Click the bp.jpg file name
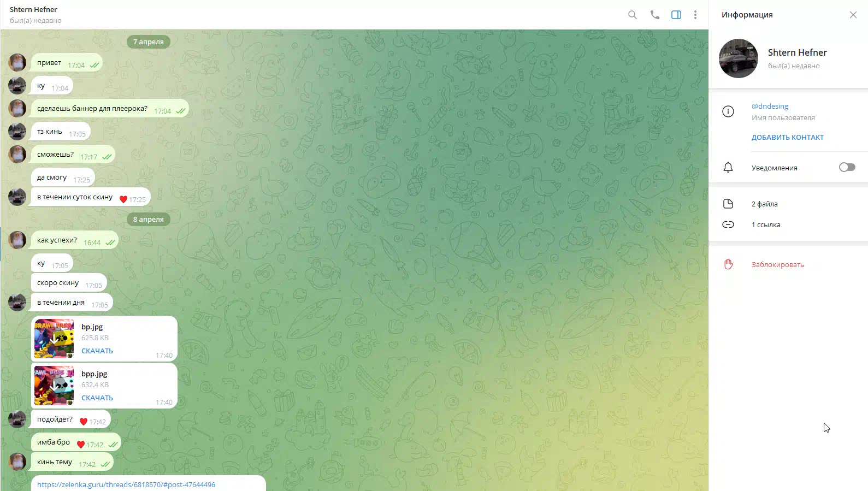This screenshot has width=868, height=491. tap(92, 327)
